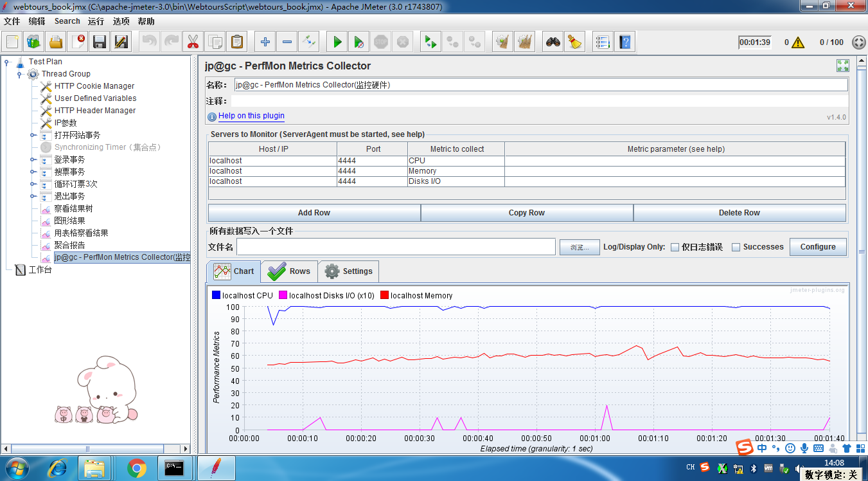This screenshot has width=868, height=481.
Task: Open the Help on this plugin link
Action: pos(251,116)
